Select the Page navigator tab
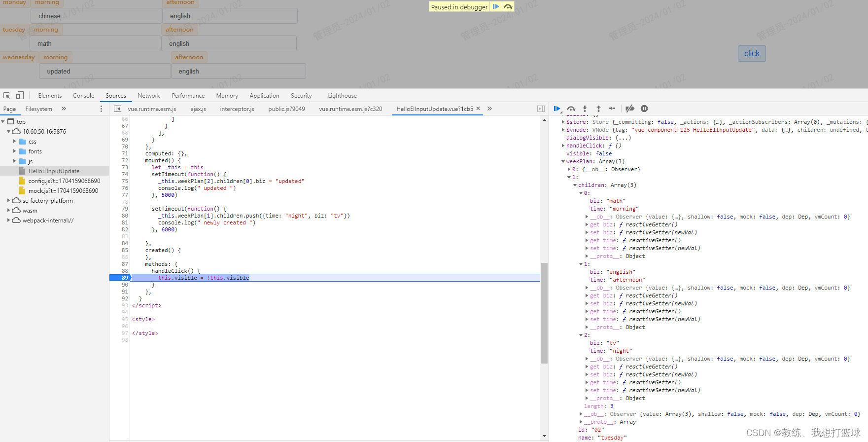Screen dimensions: 868x442 click(x=9, y=109)
